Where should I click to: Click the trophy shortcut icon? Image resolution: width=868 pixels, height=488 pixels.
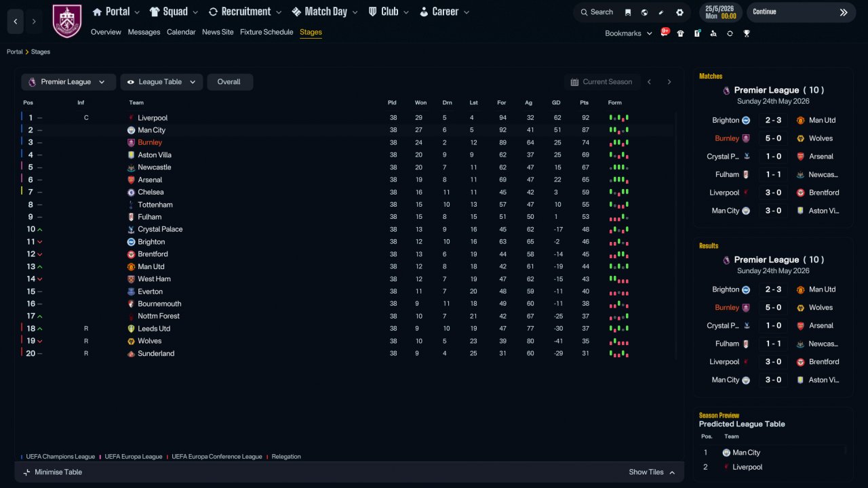point(747,33)
